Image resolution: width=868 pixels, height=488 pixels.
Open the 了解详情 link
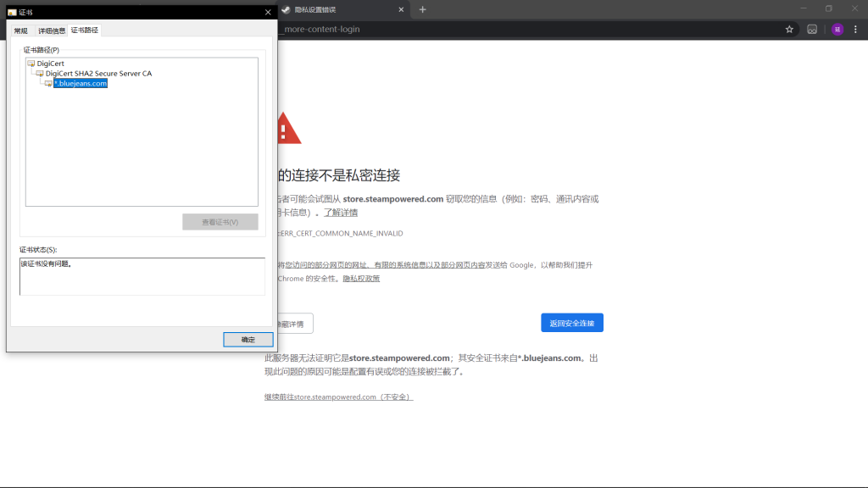341,213
